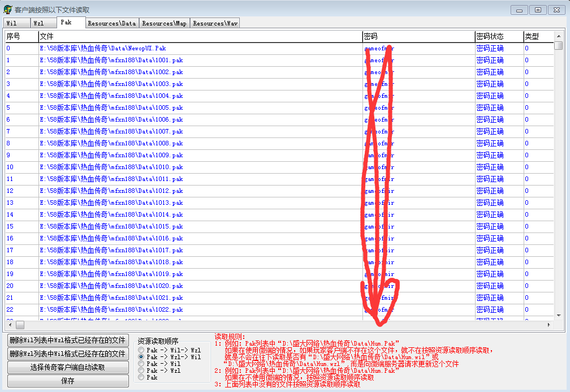Click 删除Wil列表中Wzl格式已经存在的文件 button
Viewport: 570px width, 392px height.
coord(68,341)
